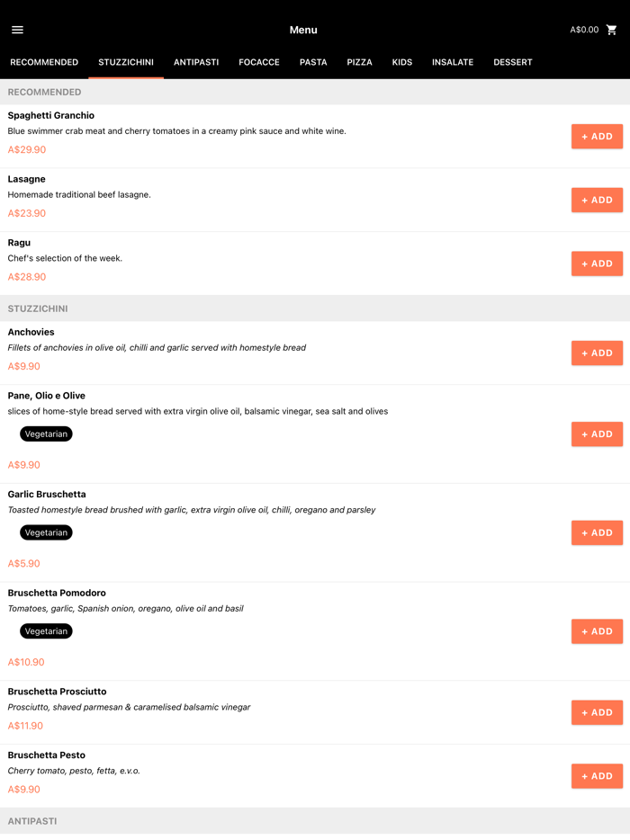The width and height of the screenshot is (630, 840).
Task: Add Anchovies to the cart
Action: click(x=597, y=353)
